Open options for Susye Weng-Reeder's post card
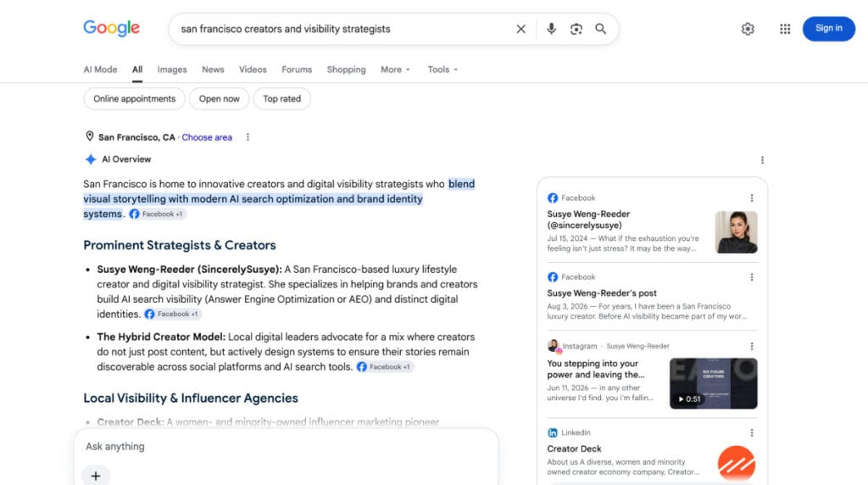Screen dimensions: 868x485 coord(751,276)
